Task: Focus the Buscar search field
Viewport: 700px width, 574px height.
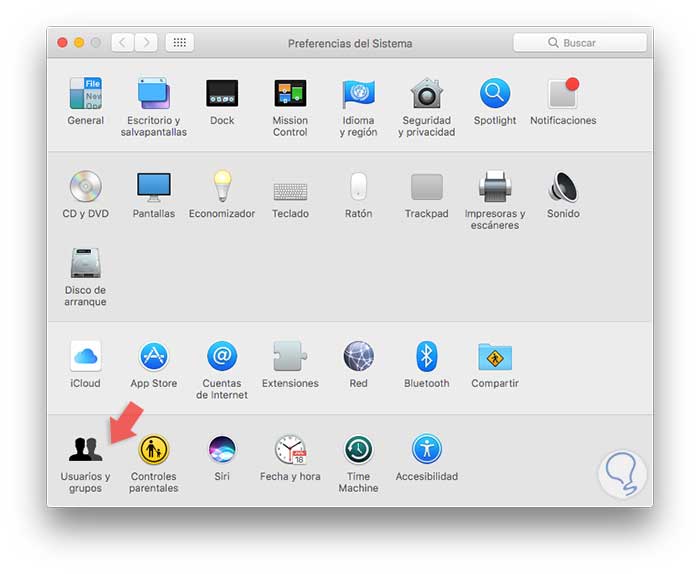Action: (580, 43)
